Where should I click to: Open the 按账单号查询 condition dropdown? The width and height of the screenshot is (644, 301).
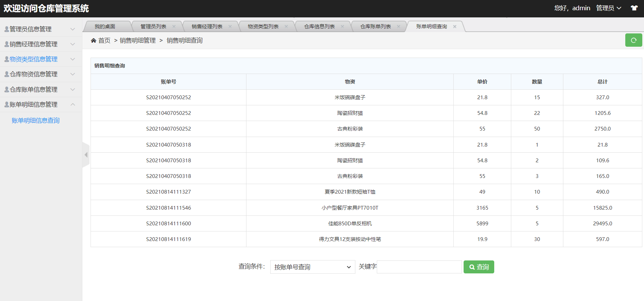pyautogui.click(x=312, y=267)
